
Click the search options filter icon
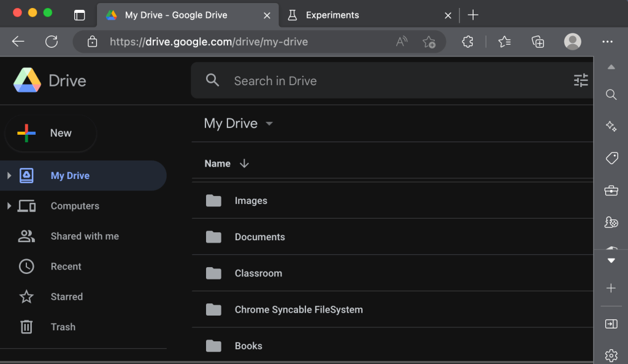click(x=580, y=80)
